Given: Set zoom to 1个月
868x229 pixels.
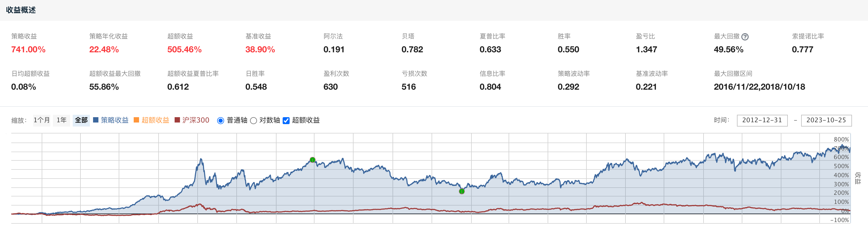Looking at the screenshot, I should pos(41,120).
